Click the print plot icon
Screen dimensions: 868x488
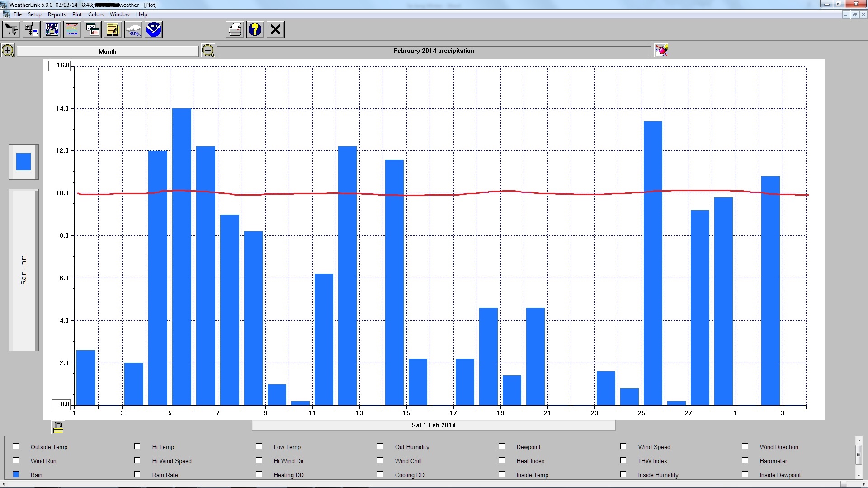point(235,30)
